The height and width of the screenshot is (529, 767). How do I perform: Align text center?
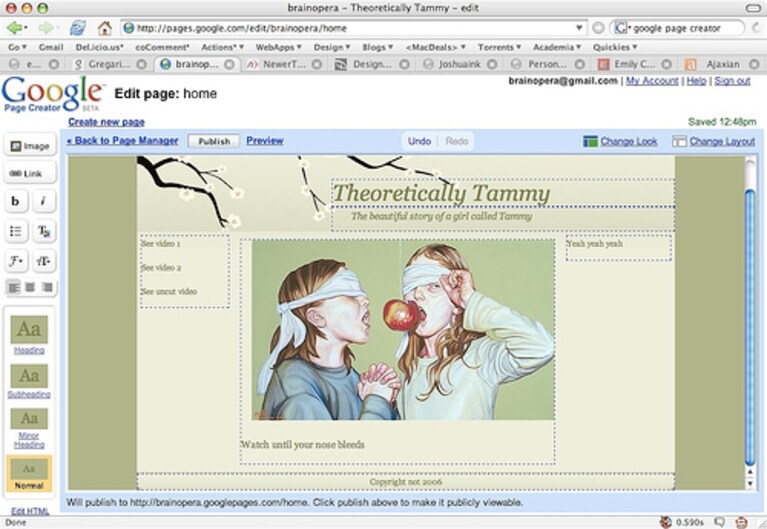coord(30,287)
